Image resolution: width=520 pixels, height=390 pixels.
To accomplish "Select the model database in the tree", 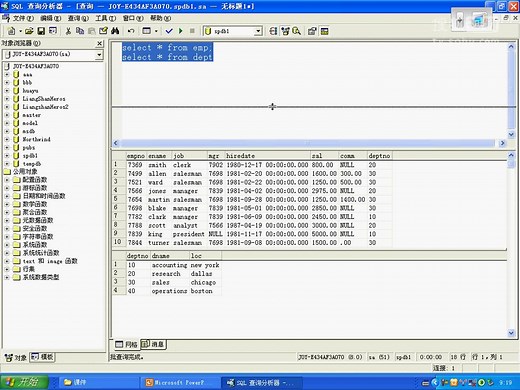I will (x=30, y=123).
